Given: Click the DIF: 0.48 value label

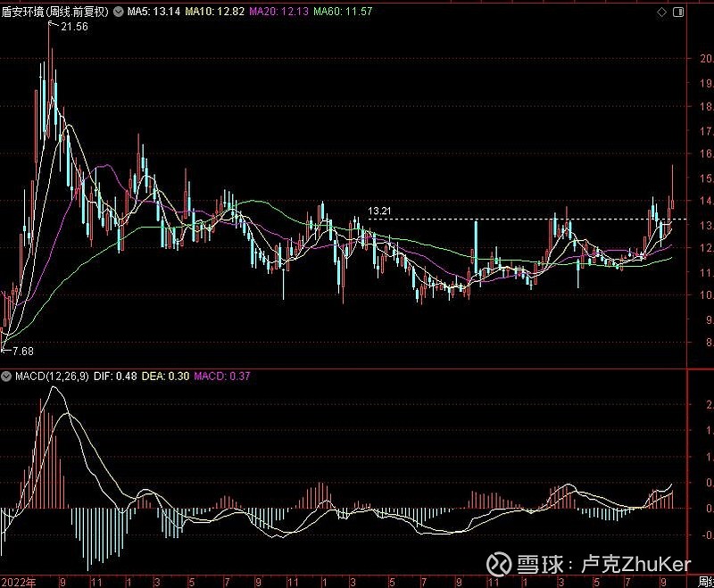Looking at the screenshot, I should coord(115,377).
